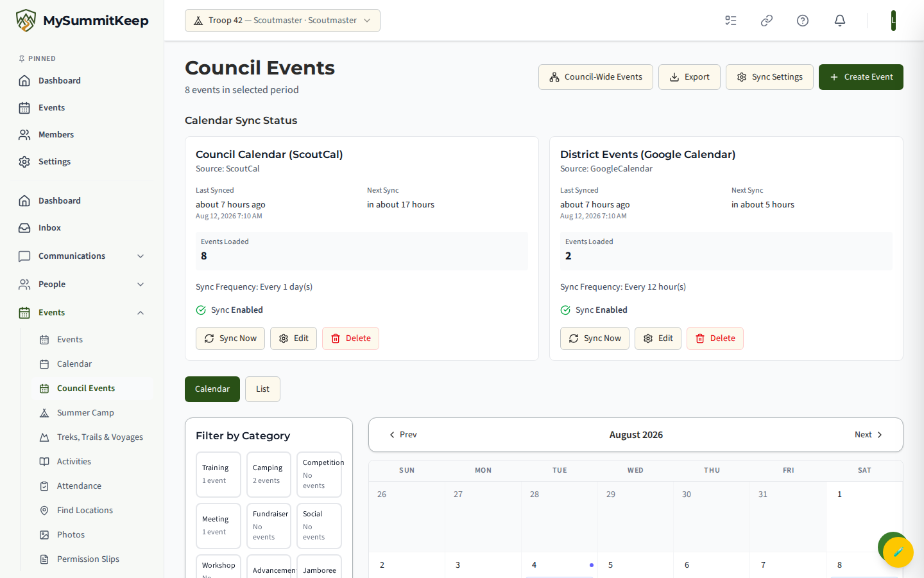Open the Calendar submenu item
Screen dimensions: 924x578
(x=92, y=364)
